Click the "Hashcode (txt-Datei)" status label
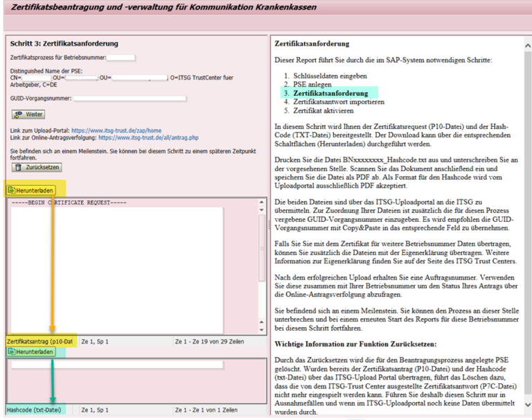Viewport: 532px width, 420px height. point(34,410)
